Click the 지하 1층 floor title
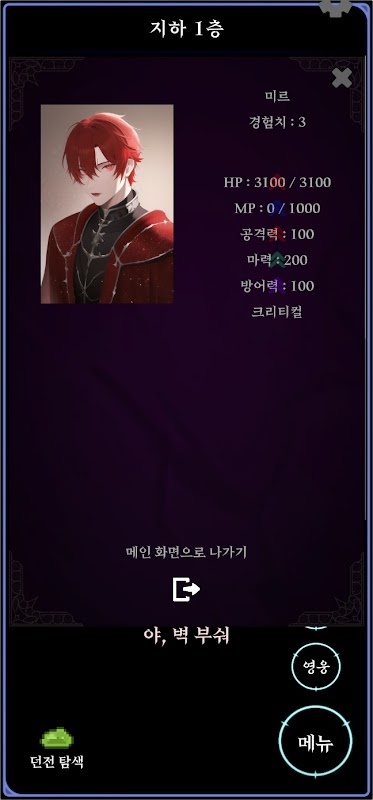 click(187, 29)
